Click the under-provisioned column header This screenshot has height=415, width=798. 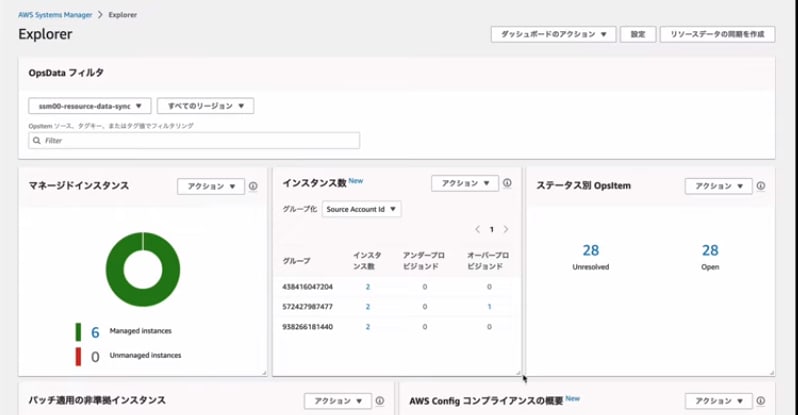[x=423, y=261]
